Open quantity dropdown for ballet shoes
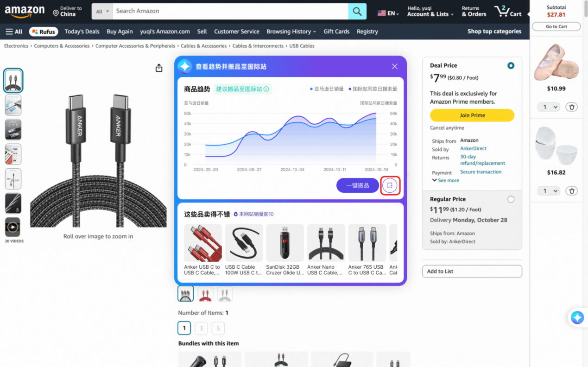Screen dimensions: 588x367 [x=549, y=107]
